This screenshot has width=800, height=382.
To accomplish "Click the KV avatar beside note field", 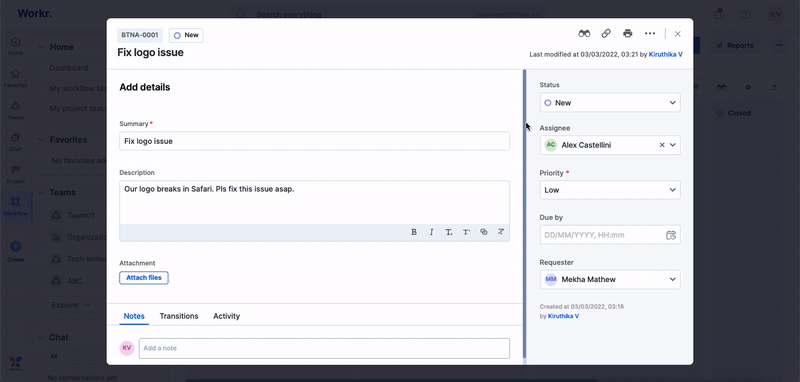I will coord(127,348).
